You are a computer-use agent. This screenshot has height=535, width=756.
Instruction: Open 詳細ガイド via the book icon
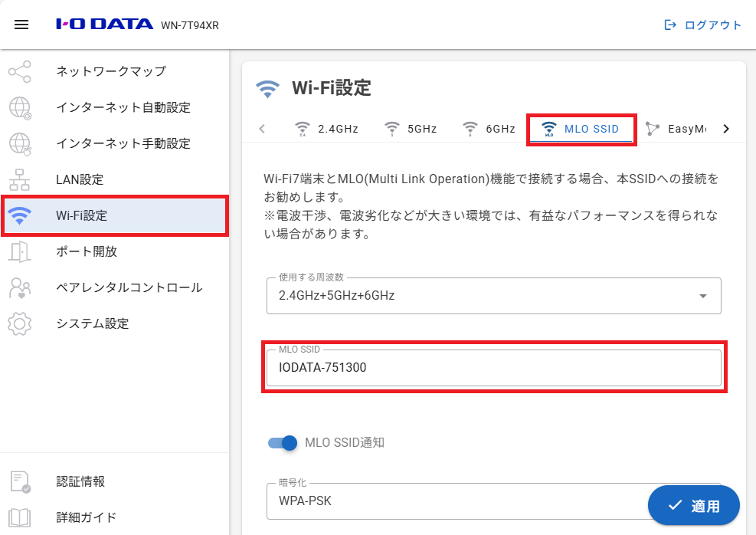pos(19,517)
